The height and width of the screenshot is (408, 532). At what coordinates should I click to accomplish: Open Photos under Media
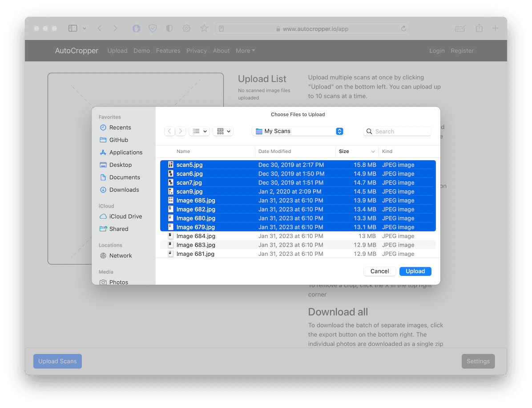click(118, 282)
